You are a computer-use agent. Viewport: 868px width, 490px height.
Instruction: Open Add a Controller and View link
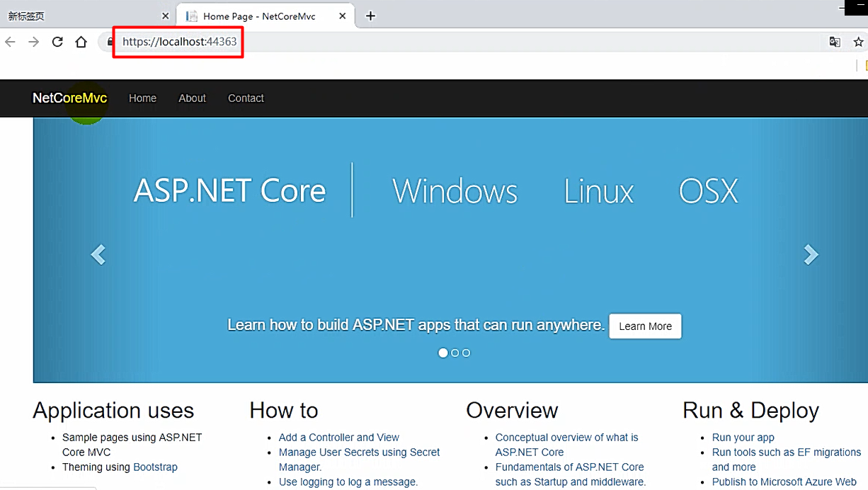[339, 438]
